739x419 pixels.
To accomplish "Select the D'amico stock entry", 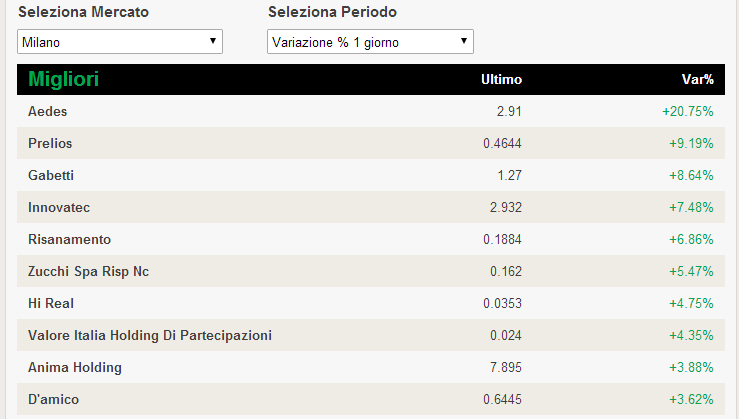I will point(54,400).
